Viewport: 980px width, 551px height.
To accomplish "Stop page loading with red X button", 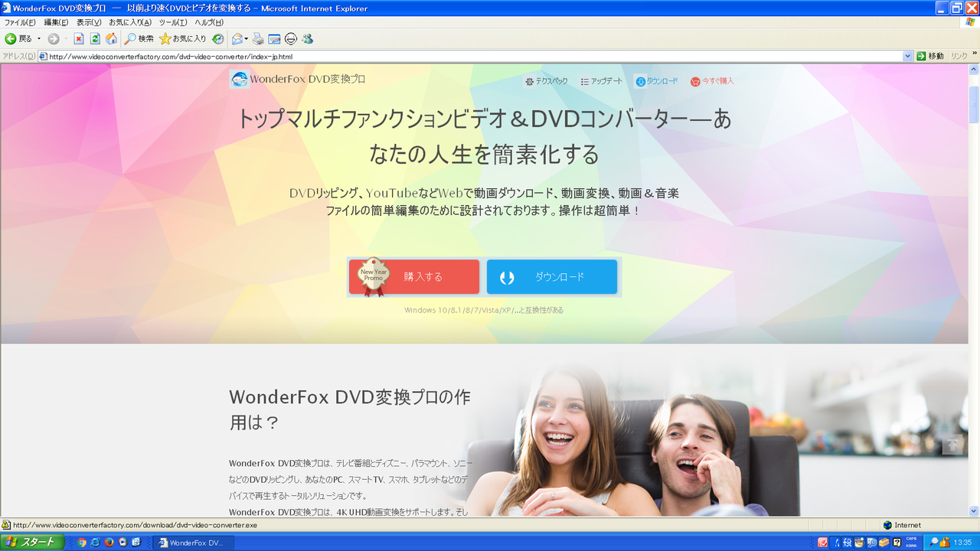I will [x=78, y=38].
